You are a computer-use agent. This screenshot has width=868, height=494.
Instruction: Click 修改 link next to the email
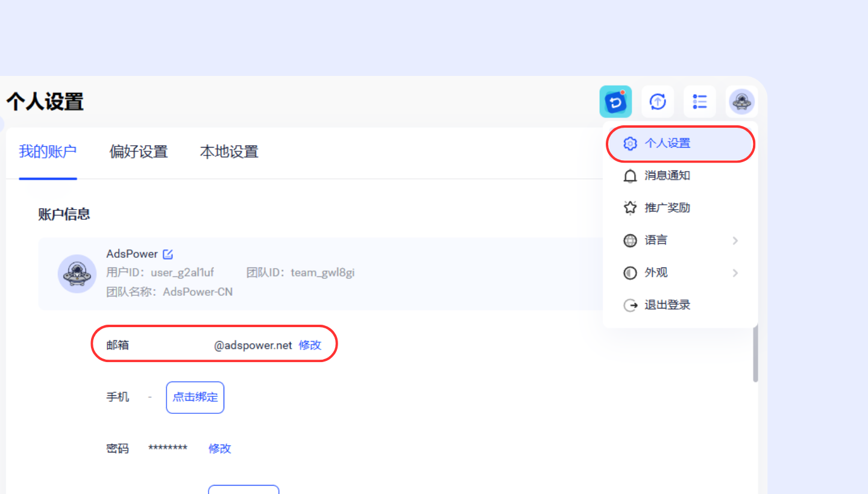click(310, 345)
